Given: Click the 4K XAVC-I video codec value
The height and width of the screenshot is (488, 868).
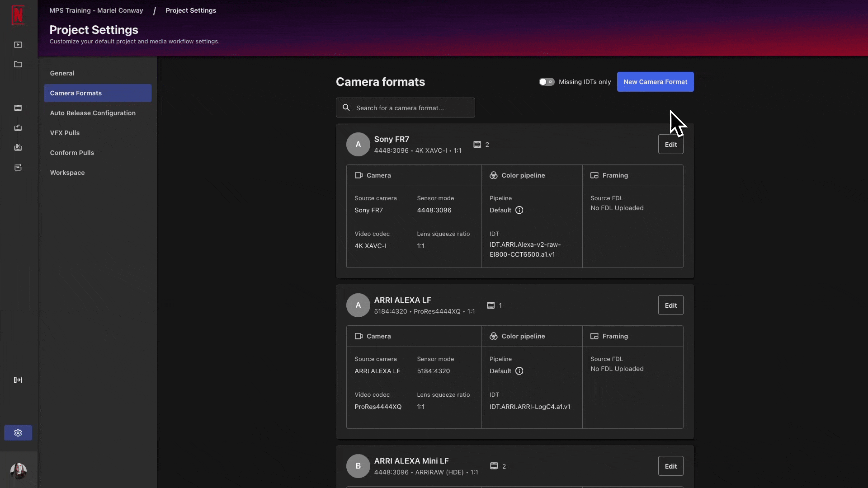Looking at the screenshot, I should [x=371, y=246].
